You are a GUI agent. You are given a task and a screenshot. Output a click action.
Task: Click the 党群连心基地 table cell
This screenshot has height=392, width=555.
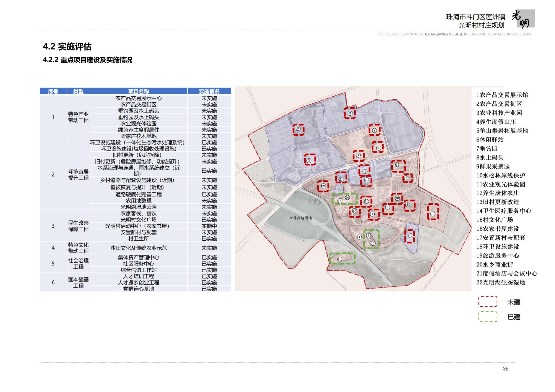(x=139, y=289)
